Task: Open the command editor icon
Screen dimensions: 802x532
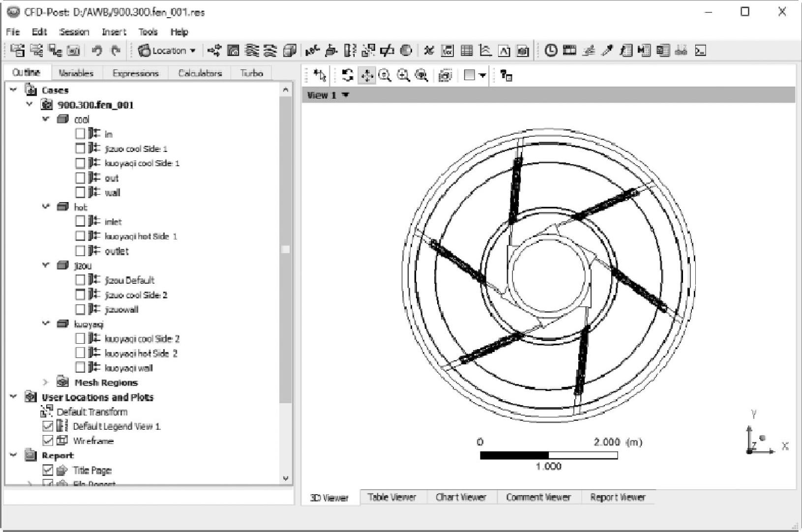Action: 700,51
